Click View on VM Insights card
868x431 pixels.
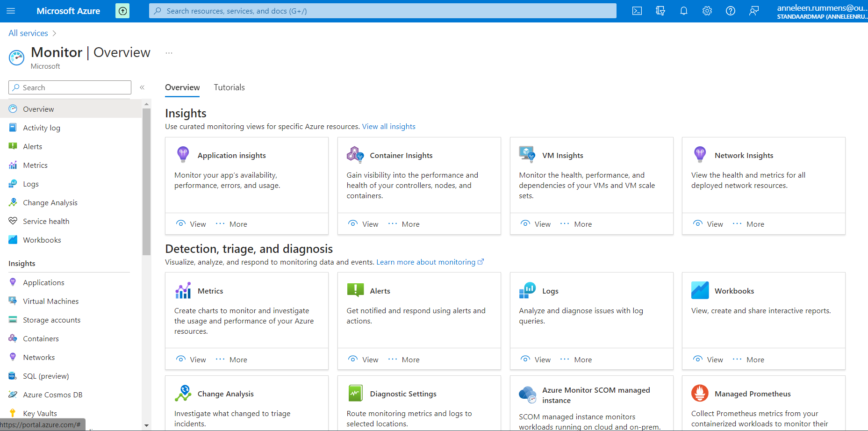click(x=536, y=224)
